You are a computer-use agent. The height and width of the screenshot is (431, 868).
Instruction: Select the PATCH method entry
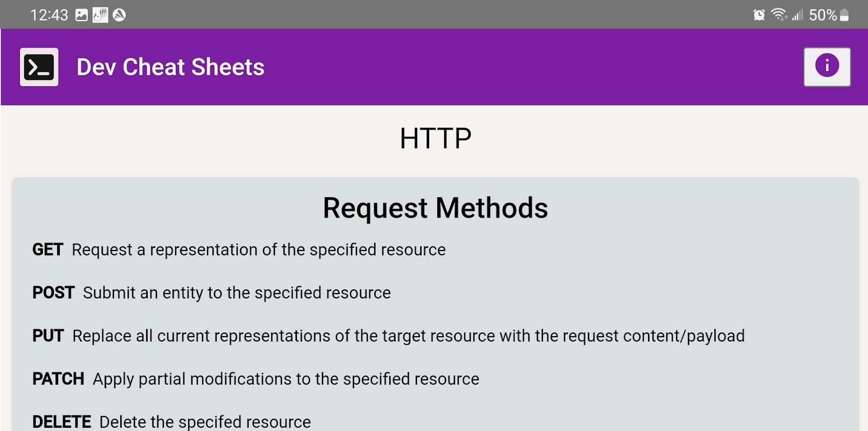(58, 379)
